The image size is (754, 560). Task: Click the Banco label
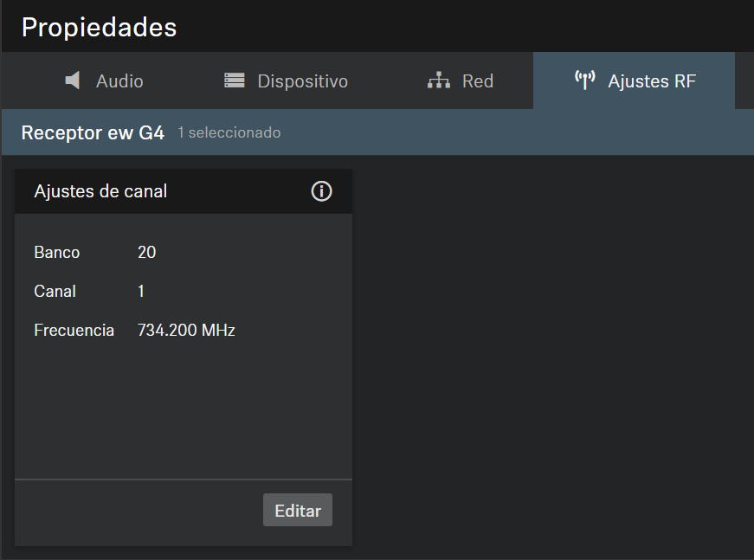(57, 253)
